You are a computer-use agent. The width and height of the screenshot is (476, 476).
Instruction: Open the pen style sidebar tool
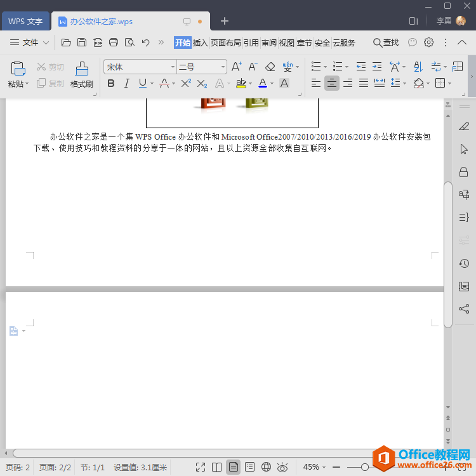(464, 126)
